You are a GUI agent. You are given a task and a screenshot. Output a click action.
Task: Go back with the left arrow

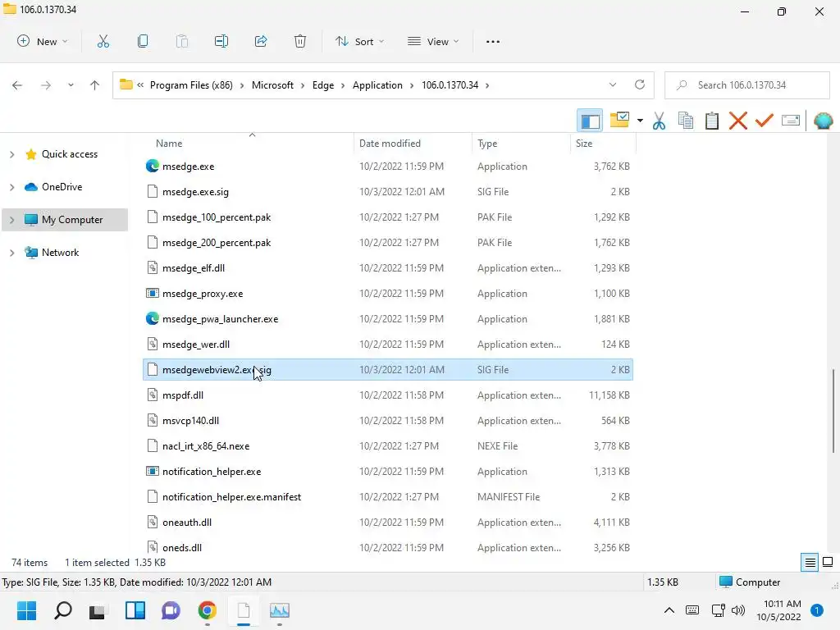pyautogui.click(x=17, y=85)
